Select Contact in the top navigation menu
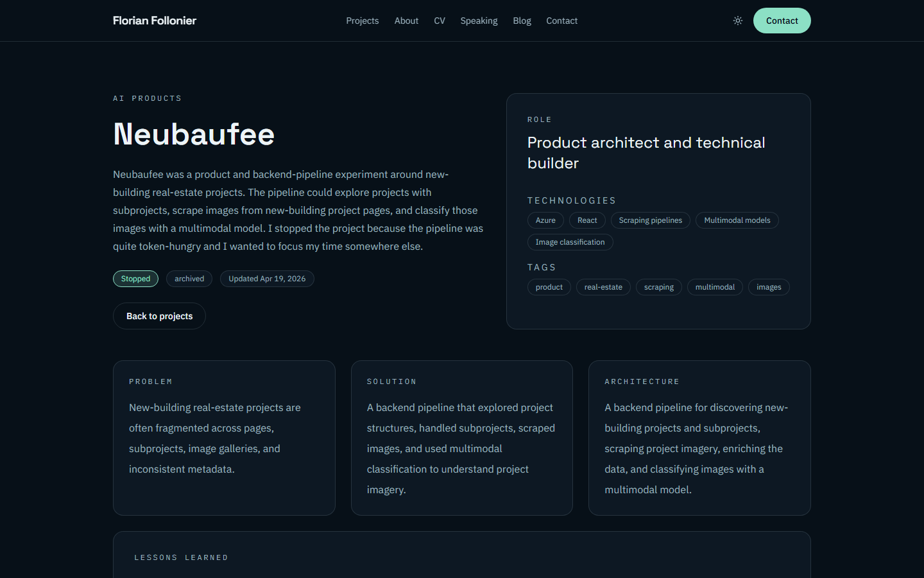Screen dimensions: 924x578 561,21
